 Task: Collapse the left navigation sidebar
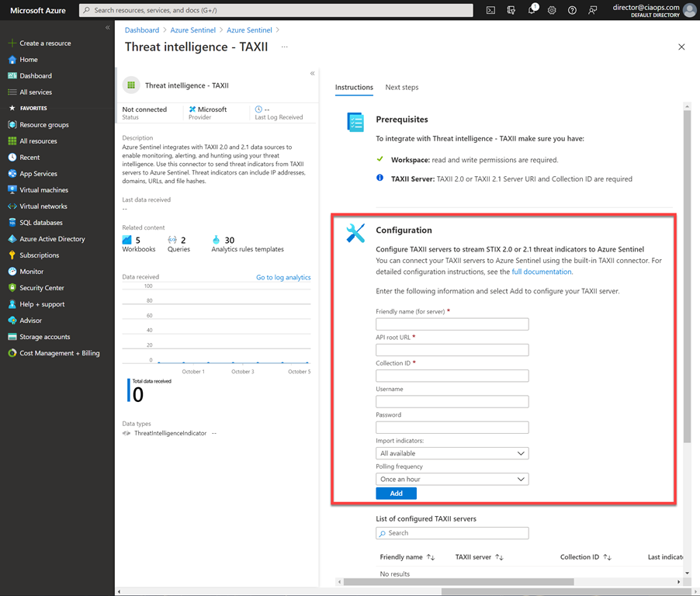pos(108,27)
